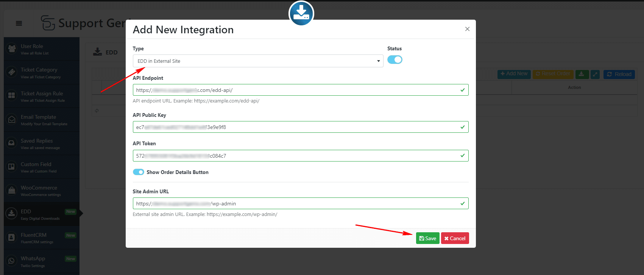This screenshot has height=275, width=644.
Task: Open WooCommerce settings menu item
Action: [42, 190]
